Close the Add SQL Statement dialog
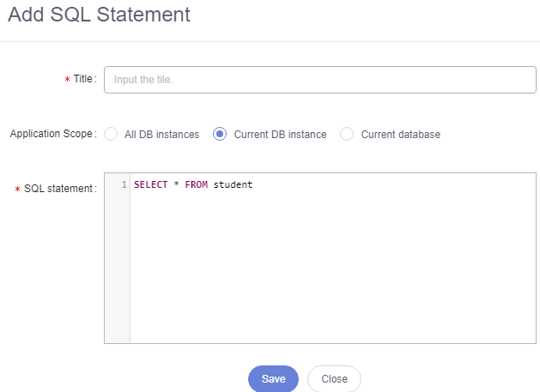The image size is (540, 392). (x=334, y=378)
